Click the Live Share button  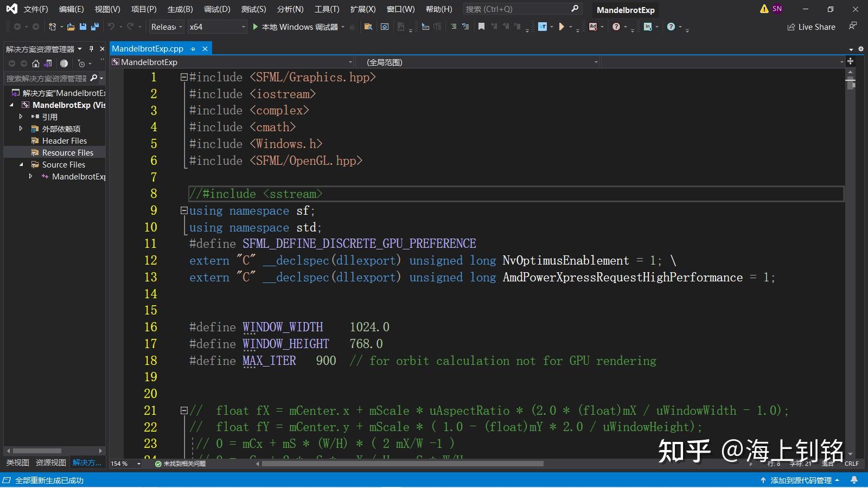811,27
